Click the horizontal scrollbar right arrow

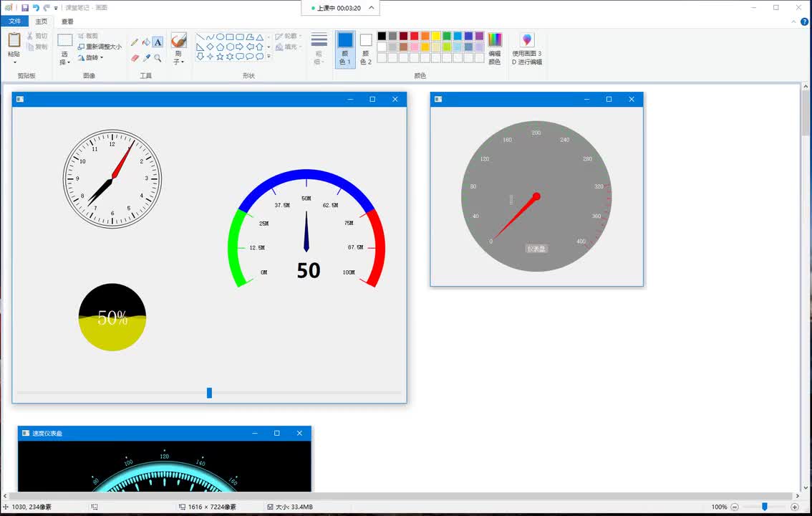pos(797,497)
